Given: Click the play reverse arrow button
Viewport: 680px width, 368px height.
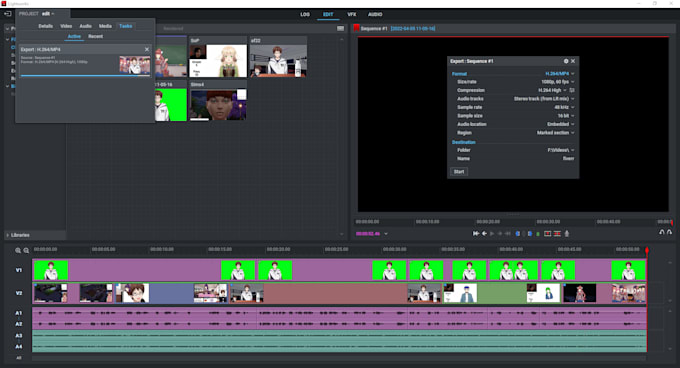Looking at the screenshot, I should pyautogui.click(x=484, y=234).
